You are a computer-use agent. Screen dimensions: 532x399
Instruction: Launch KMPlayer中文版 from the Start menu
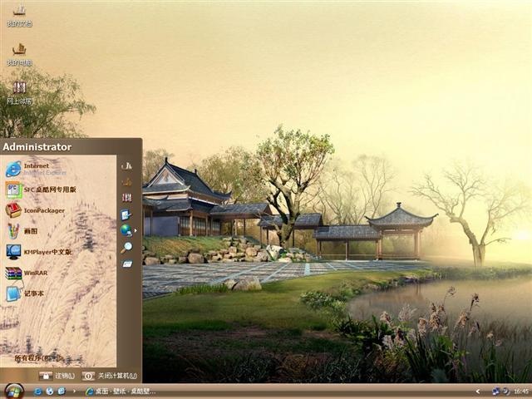pos(39,252)
